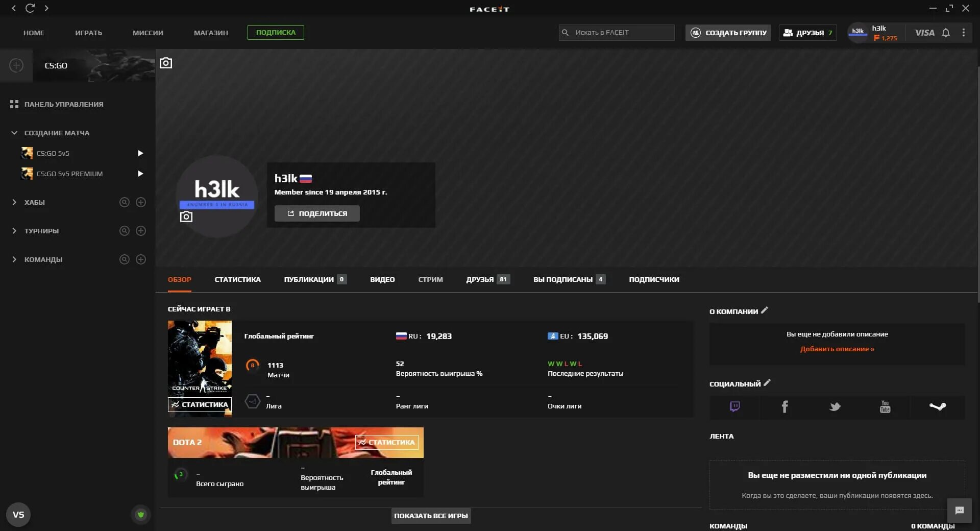Click the cover photo camera icon

(x=166, y=63)
